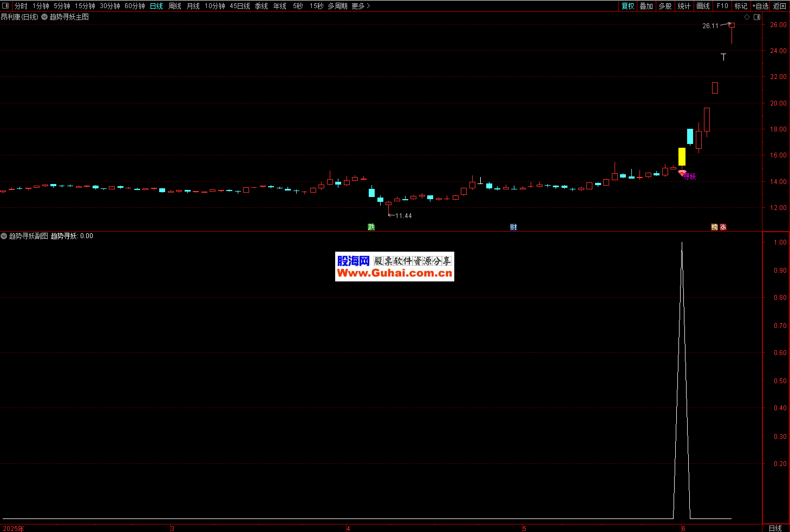Click the 26.00 price axis label
This screenshot has height=532, width=790.
(779, 25)
